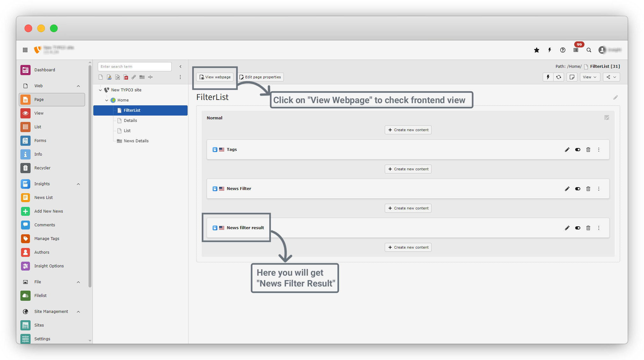Image resolution: width=644 pixels, height=360 pixels.
Task: Open the help question mark icon
Action: [563, 50]
